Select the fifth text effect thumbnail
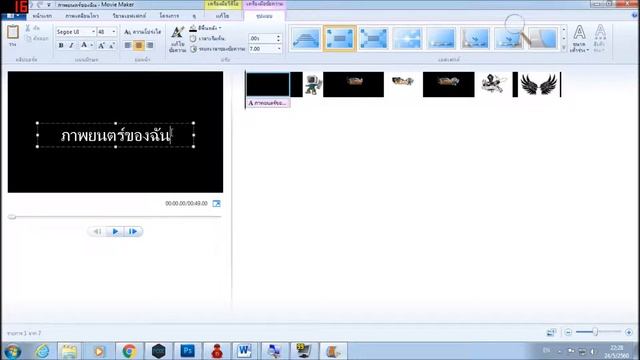Image resolution: width=640 pixels, height=360 pixels. 441,38
